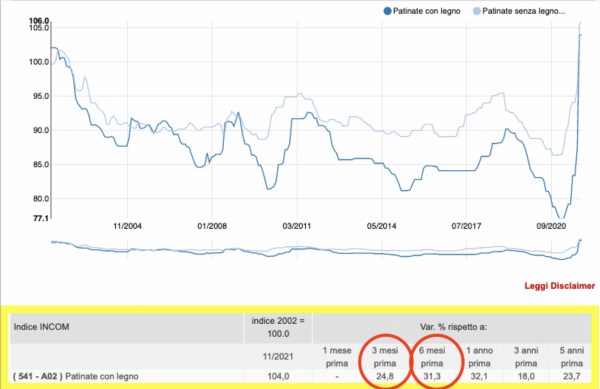The image size is (600, 389).
Task: Select the 6 mesi prima column header
Action: [x=432, y=356]
